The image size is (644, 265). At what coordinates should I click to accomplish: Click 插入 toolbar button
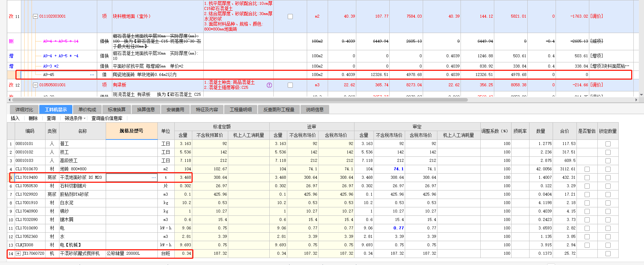point(15,118)
